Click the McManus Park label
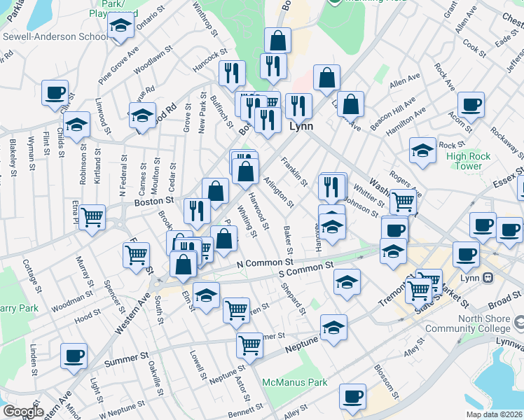The width and height of the screenshot is (524, 420). click(295, 382)
